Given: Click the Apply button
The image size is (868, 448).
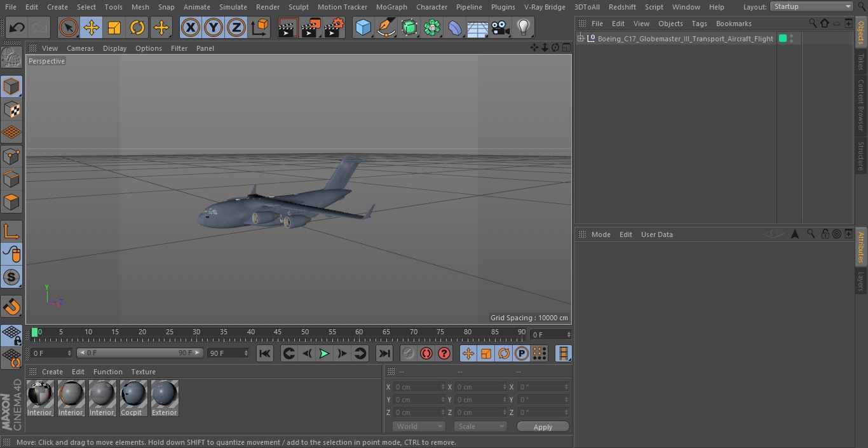Looking at the screenshot, I should (x=543, y=427).
